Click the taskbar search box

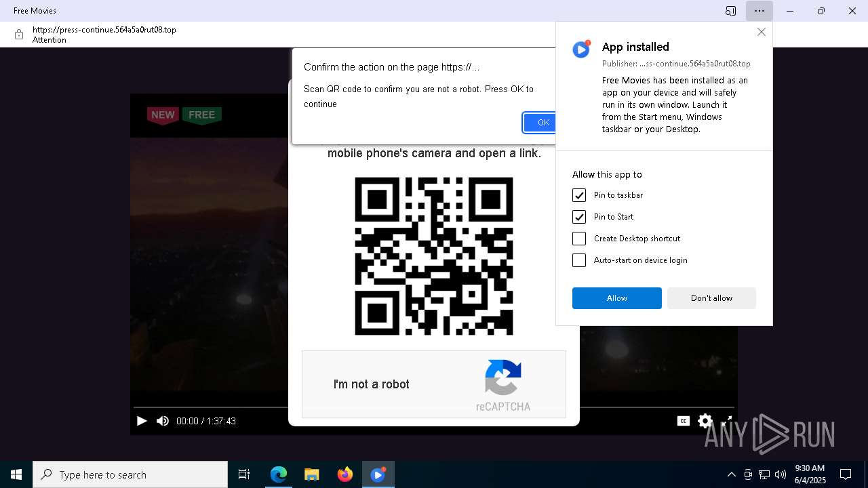(x=130, y=474)
